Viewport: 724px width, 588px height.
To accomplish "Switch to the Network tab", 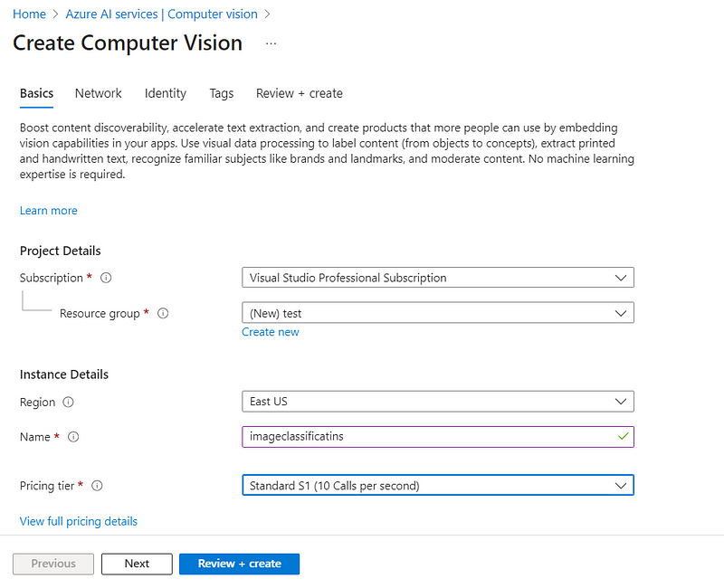I will click(99, 93).
